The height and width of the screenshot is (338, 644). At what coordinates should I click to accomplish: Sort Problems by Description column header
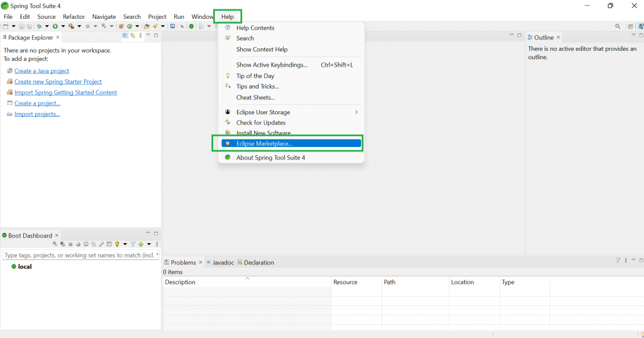tap(247, 282)
